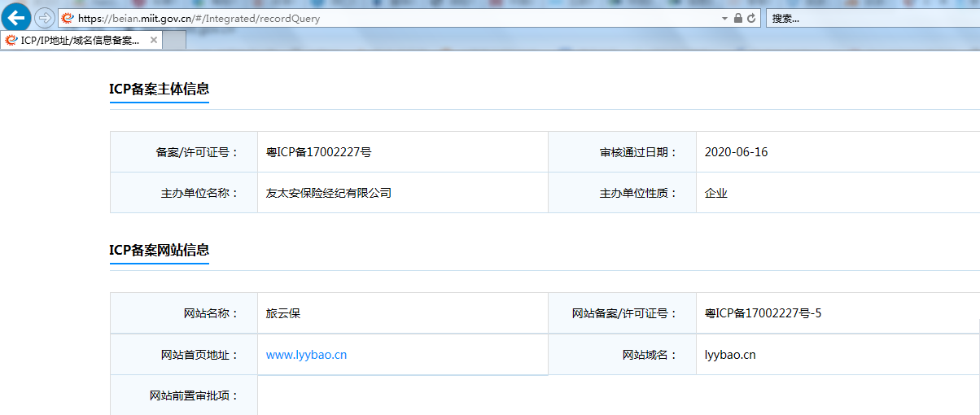The image size is (980, 415).
Task: Click the 网站首页地址 label
Action: point(201,355)
